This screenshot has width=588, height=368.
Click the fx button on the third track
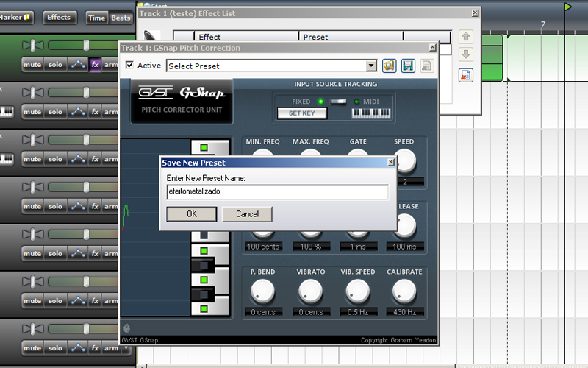coord(96,159)
